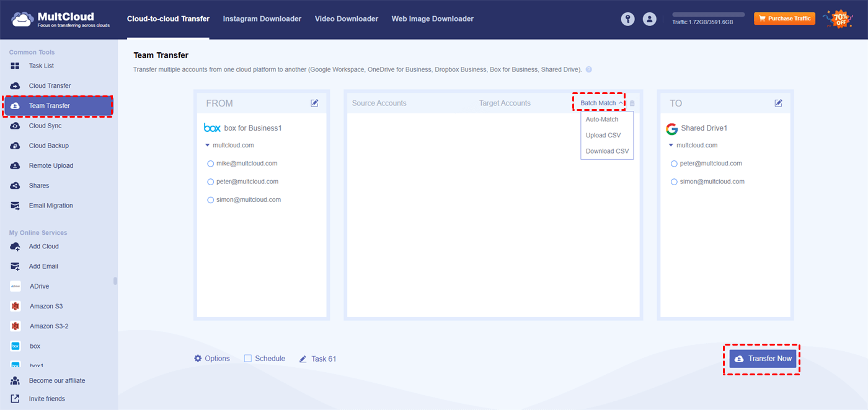The width and height of the screenshot is (868, 410).
Task: Open Options gear icon
Action: (198, 359)
